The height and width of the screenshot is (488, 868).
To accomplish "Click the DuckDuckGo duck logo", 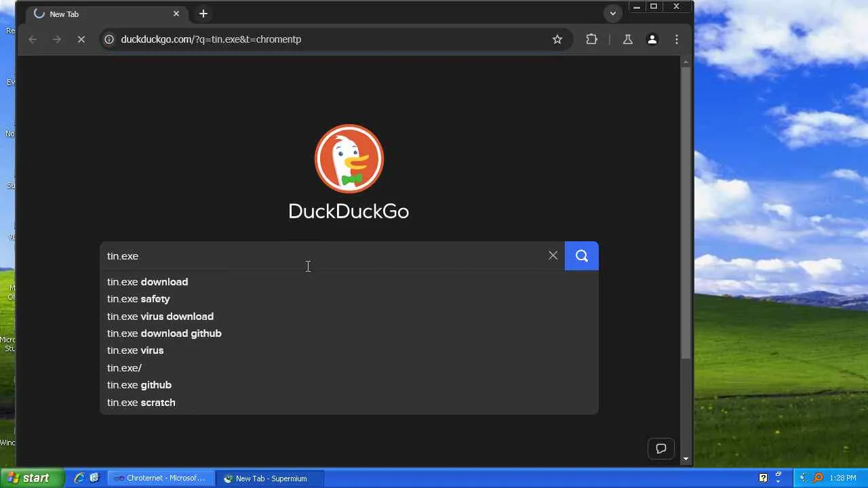I will point(349,159).
